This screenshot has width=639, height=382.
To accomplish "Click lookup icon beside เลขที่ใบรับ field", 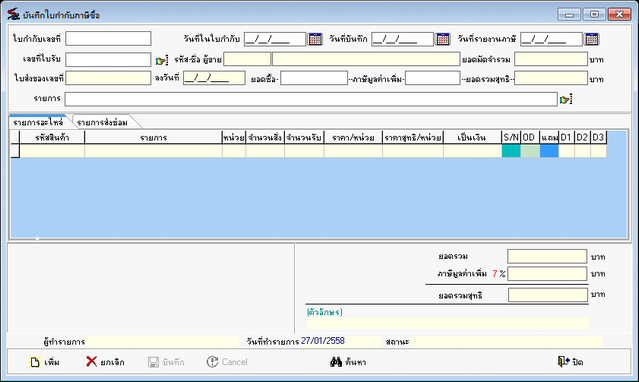I will click(x=162, y=60).
